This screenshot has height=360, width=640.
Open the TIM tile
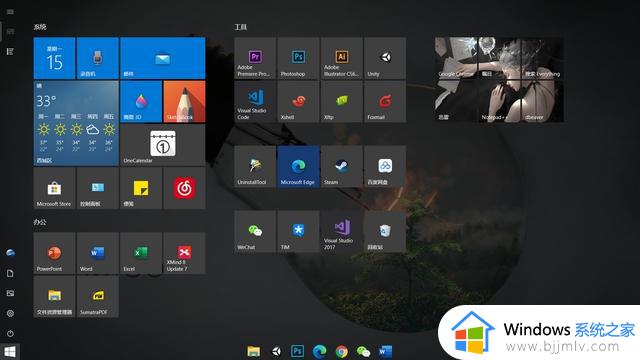[x=298, y=231]
